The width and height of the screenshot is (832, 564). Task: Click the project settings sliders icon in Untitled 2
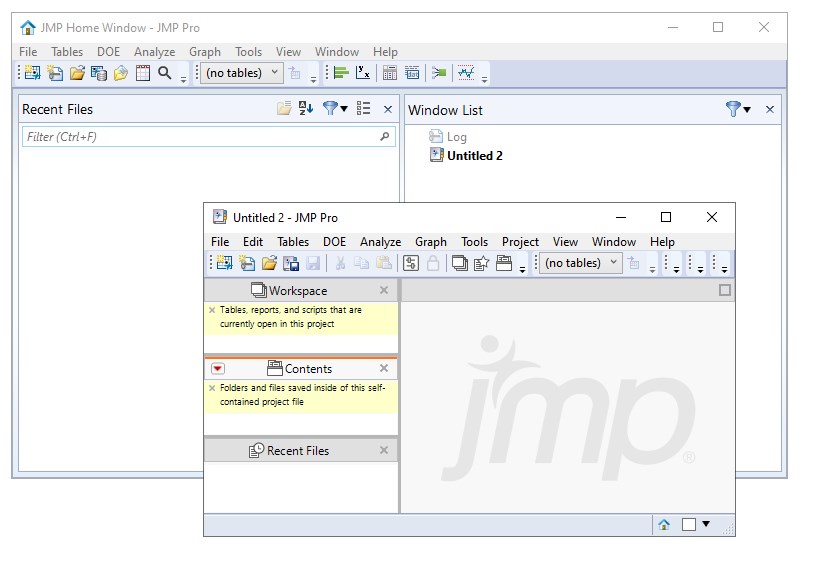coord(411,263)
